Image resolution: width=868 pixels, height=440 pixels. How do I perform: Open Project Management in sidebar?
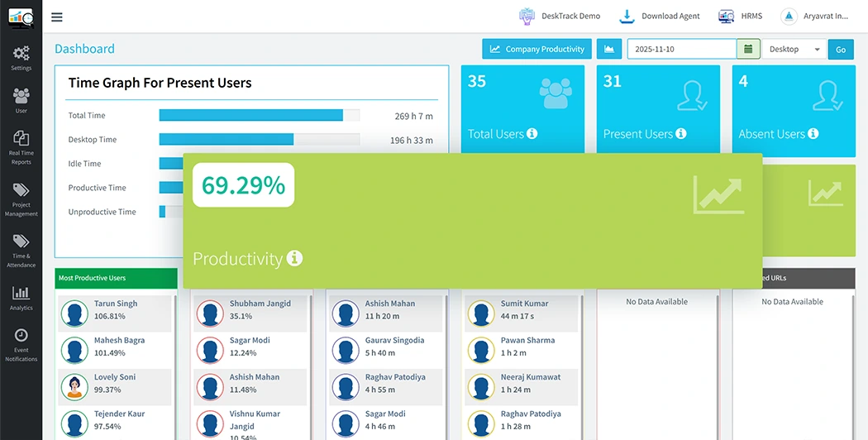pyautogui.click(x=21, y=199)
